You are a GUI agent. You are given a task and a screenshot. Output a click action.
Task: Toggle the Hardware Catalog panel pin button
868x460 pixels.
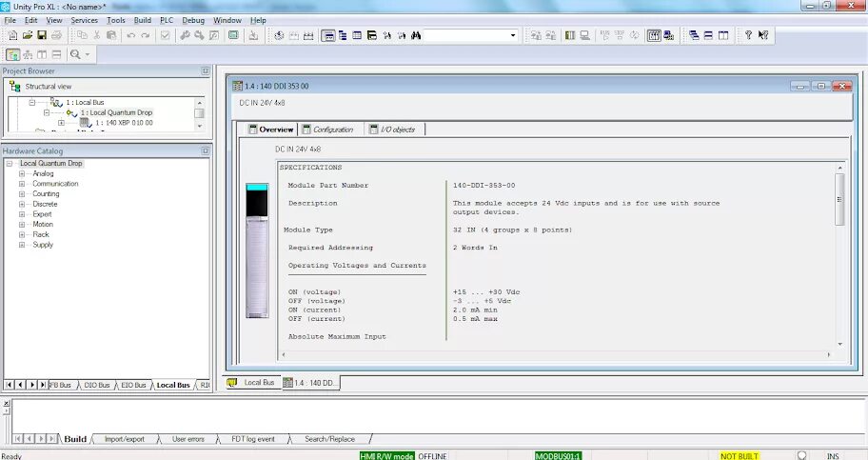point(206,150)
